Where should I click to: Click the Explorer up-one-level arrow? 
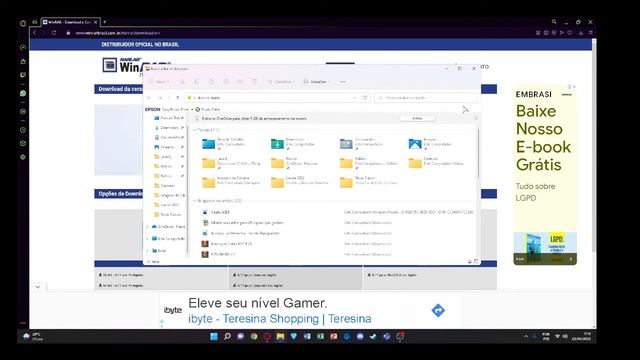click(178, 98)
